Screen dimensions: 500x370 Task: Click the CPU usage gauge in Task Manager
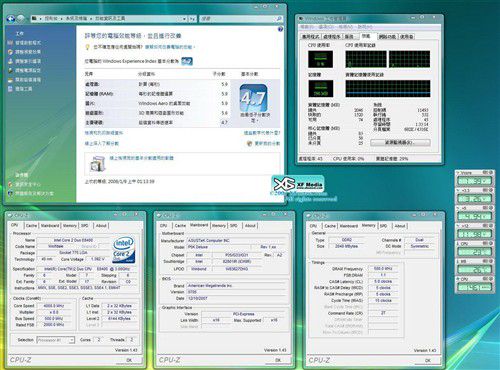[x=320, y=59]
